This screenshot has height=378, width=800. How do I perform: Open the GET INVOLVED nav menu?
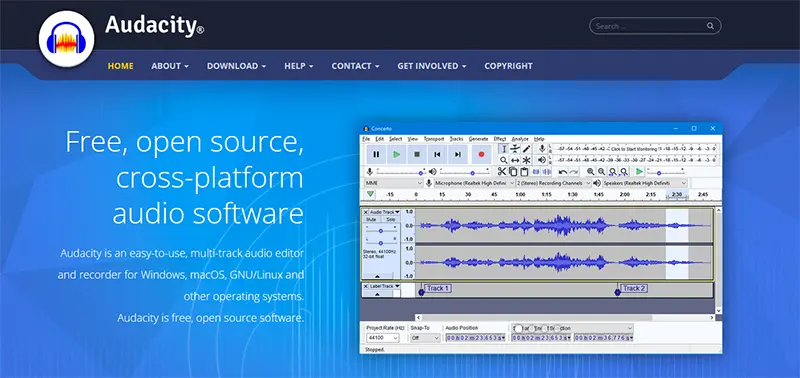click(432, 66)
